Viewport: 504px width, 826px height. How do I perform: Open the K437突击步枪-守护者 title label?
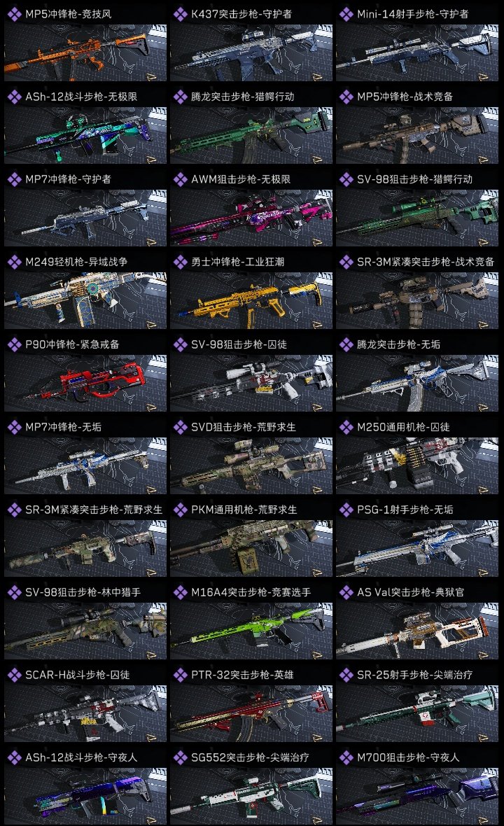pos(241,14)
